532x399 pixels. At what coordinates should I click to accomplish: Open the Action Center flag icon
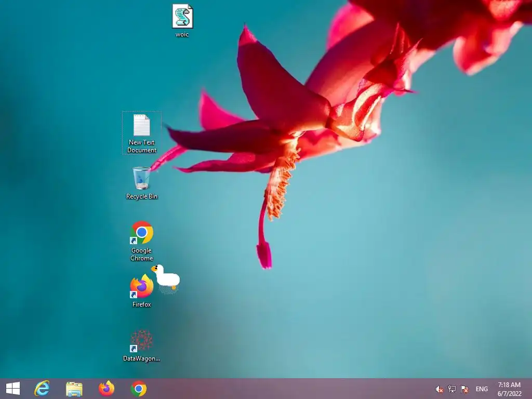464,389
